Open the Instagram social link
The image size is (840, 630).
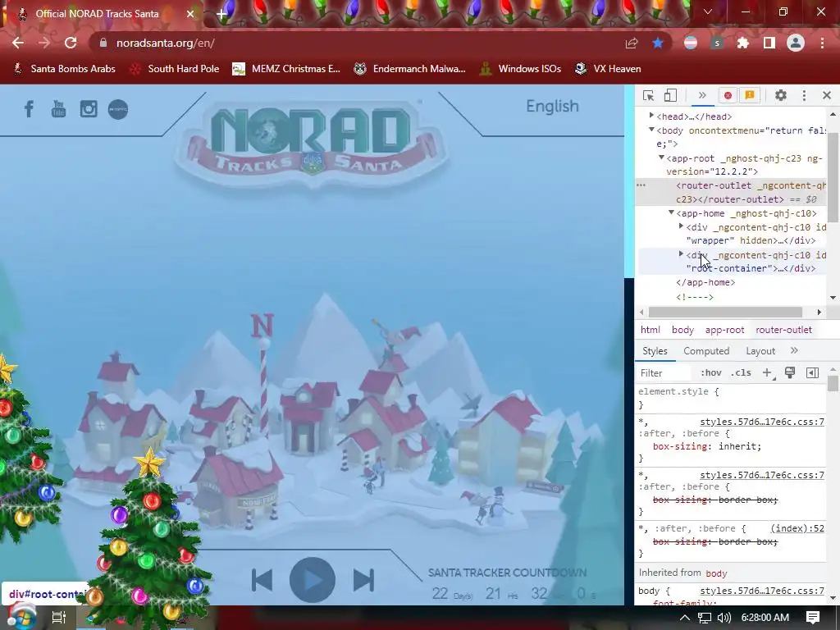click(89, 109)
